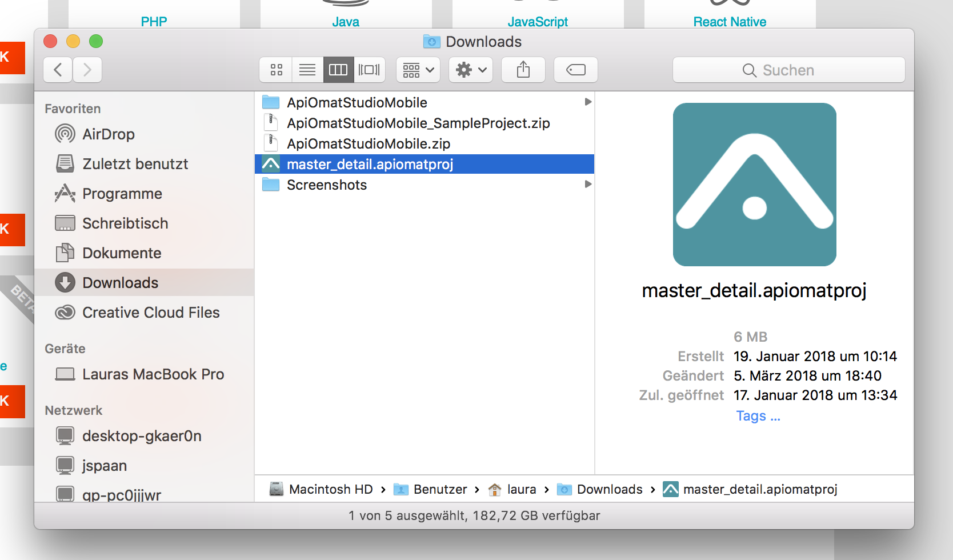The width and height of the screenshot is (953, 560).
Task: Select Lauras MacBook Pro device
Action: pyautogui.click(x=153, y=374)
